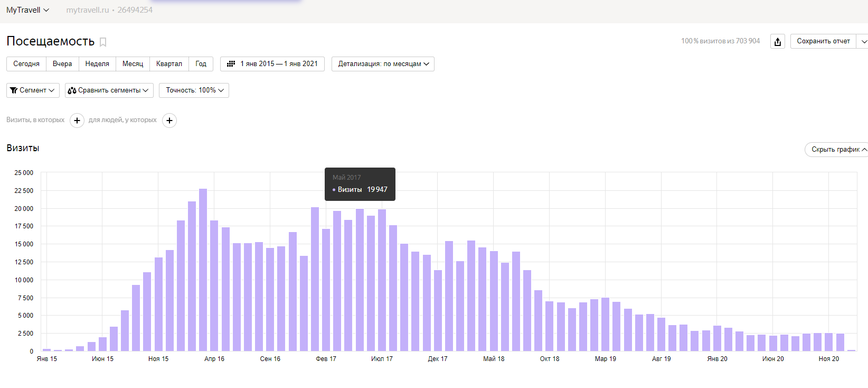Add visit condition with first plus icon
868x388 pixels.
point(77,121)
